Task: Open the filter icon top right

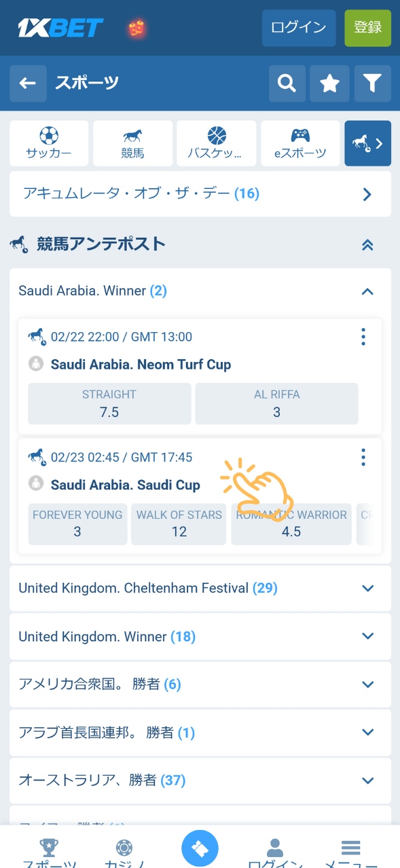Action: pos(372,83)
